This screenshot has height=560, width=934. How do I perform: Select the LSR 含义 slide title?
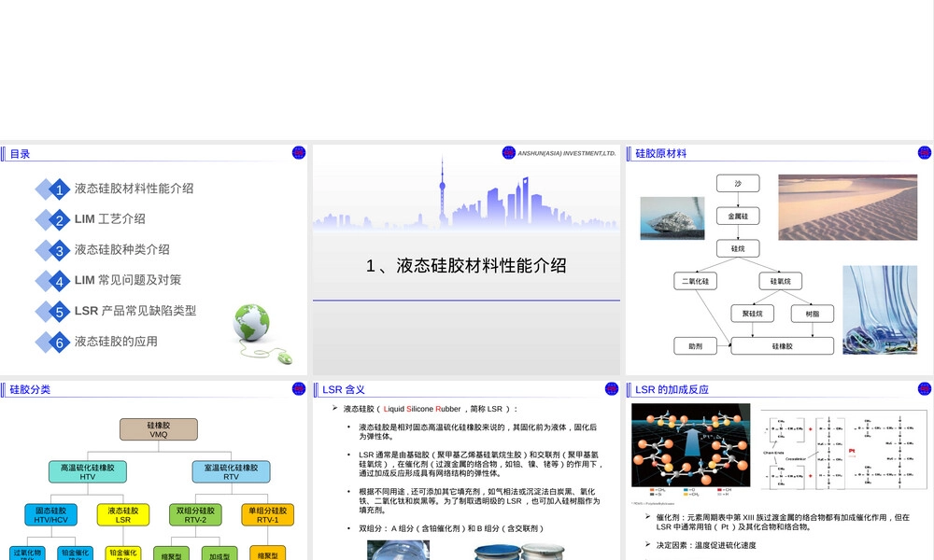[344, 390]
